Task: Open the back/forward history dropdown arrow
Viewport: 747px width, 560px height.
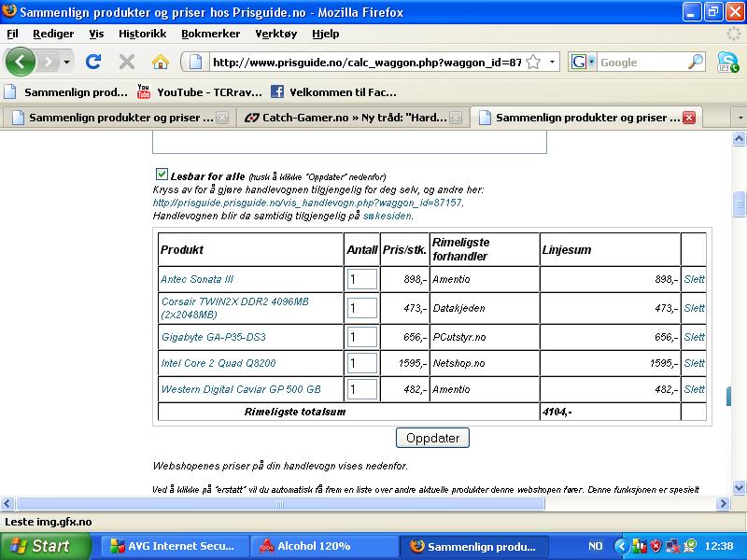Action: click(x=66, y=62)
